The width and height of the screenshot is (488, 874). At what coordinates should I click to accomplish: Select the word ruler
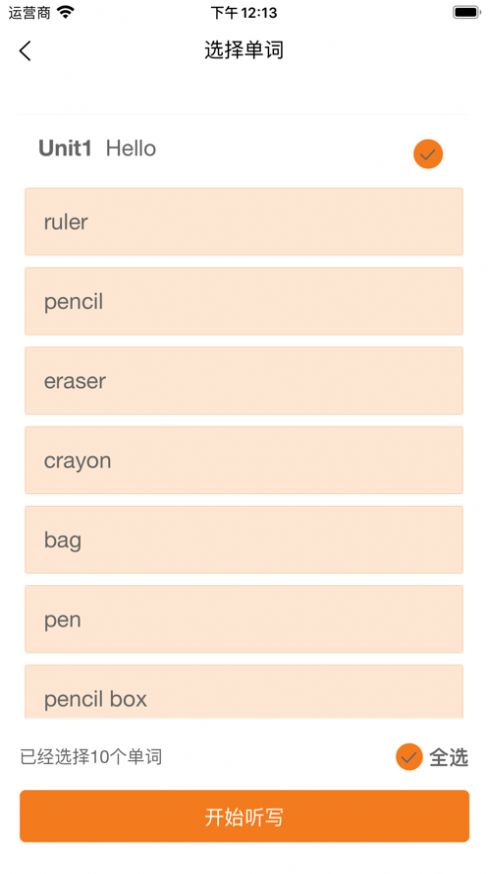(244, 221)
